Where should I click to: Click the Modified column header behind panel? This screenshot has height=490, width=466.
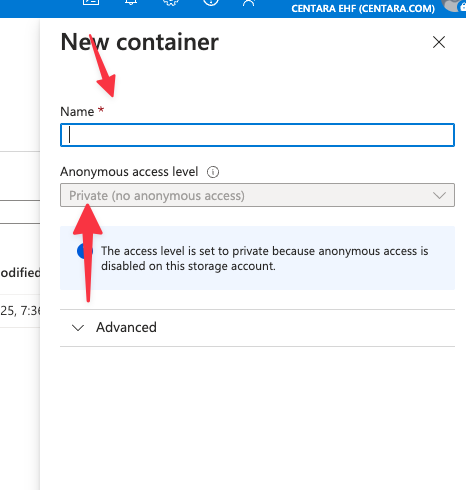tap(20, 273)
